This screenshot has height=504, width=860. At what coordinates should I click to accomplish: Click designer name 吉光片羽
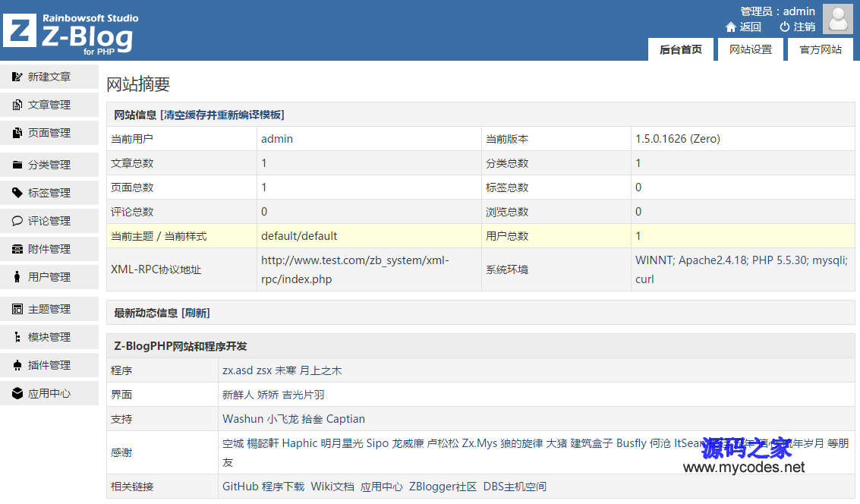point(304,394)
